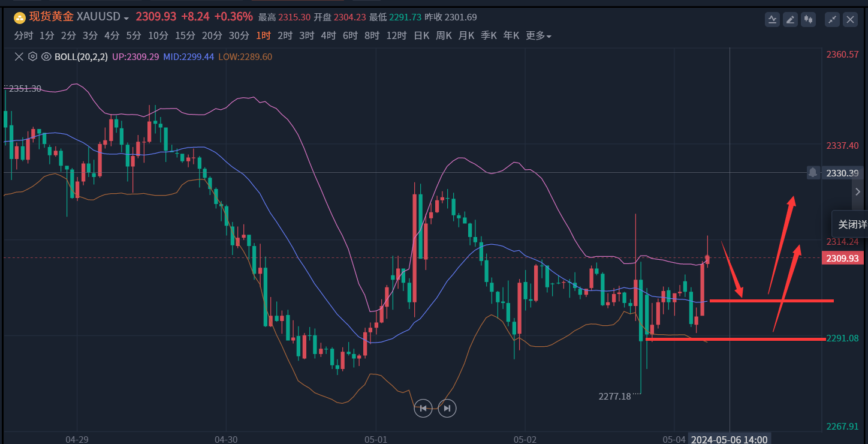Open the XAUUSD symbol dropdown arrow

point(126,19)
